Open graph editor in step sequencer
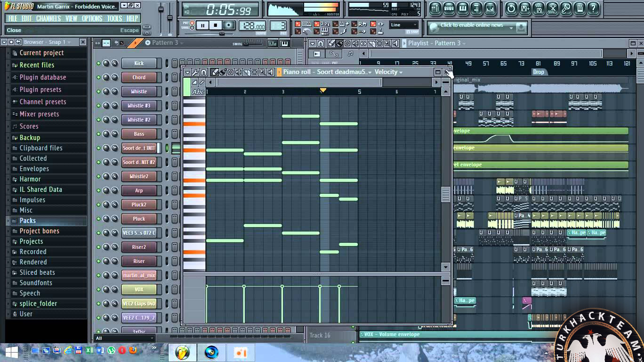Image resolution: width=644 pixels, height=362 pixels. point(273,43)
